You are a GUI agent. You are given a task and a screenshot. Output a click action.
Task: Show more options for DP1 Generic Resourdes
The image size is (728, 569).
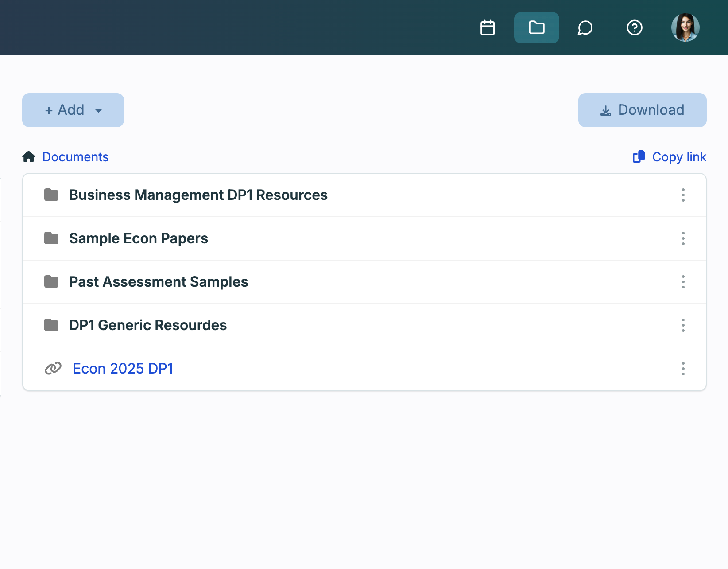click(683, 325)
